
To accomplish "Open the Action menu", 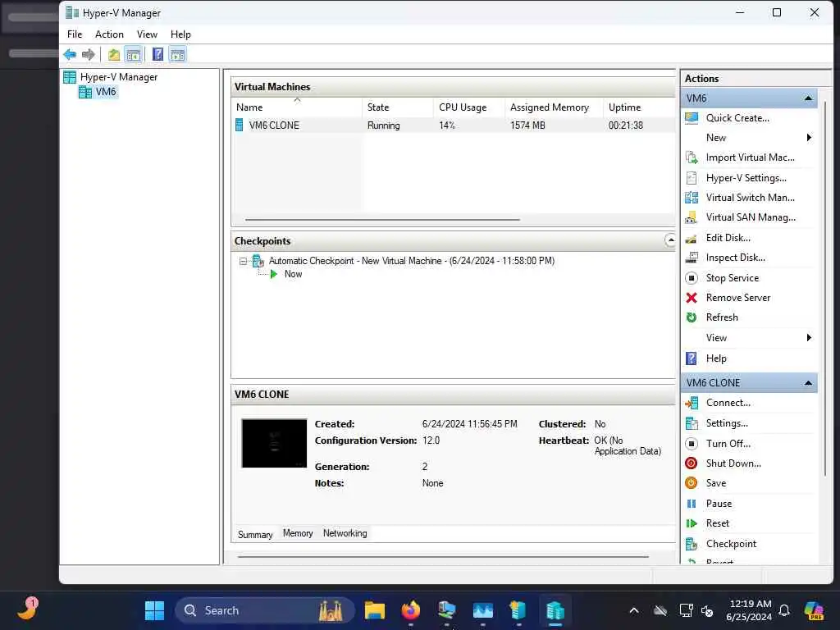I will pos(109,34).
